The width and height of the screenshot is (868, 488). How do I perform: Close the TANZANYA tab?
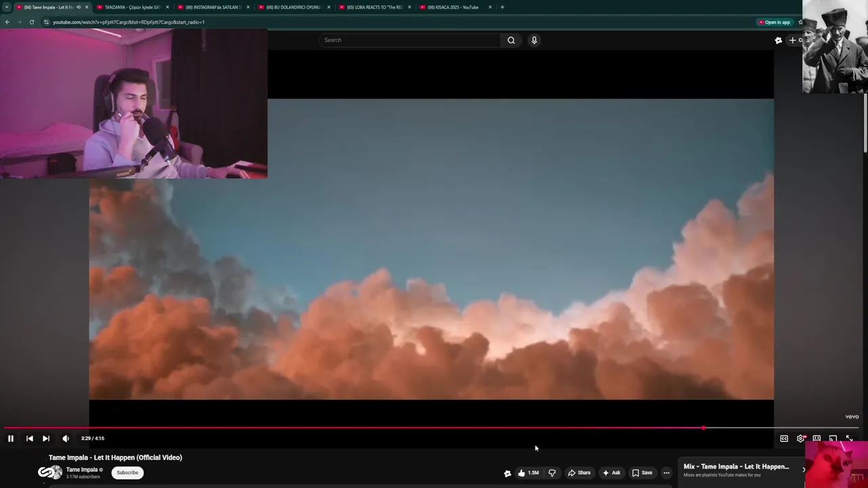point(167,7)
